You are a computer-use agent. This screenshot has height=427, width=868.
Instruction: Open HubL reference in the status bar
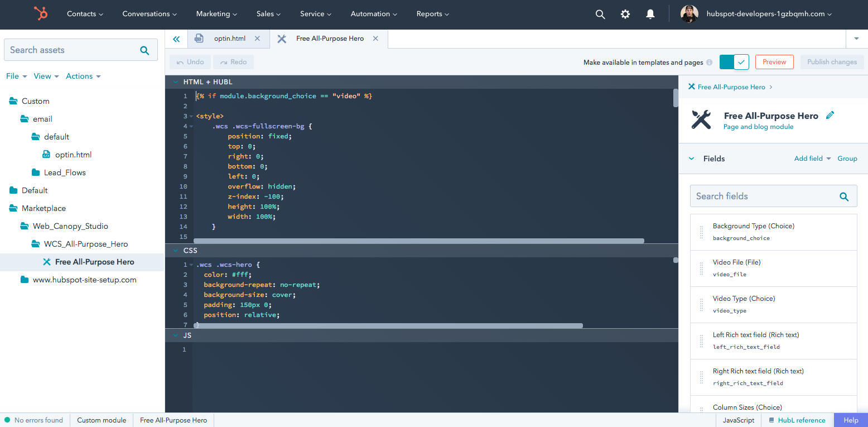(x=802, y=420)
